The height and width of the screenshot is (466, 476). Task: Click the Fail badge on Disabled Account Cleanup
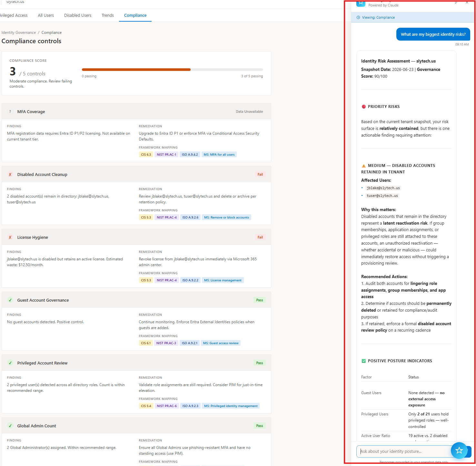260,174
